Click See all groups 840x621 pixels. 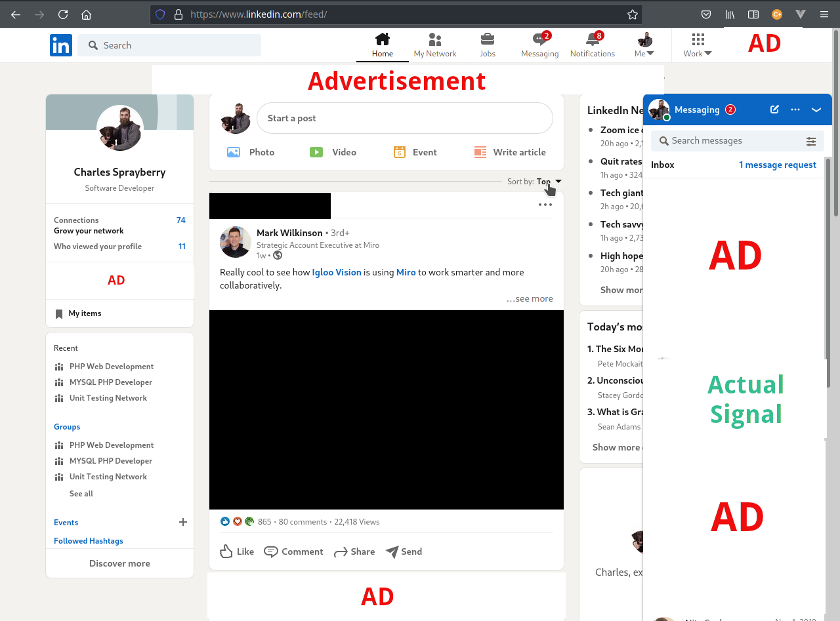[81, 494]
